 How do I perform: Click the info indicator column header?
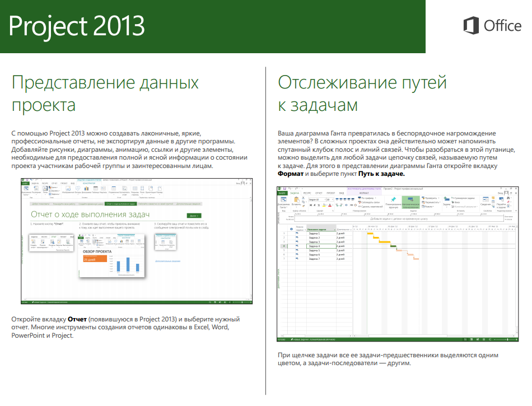tap(291, 229)
